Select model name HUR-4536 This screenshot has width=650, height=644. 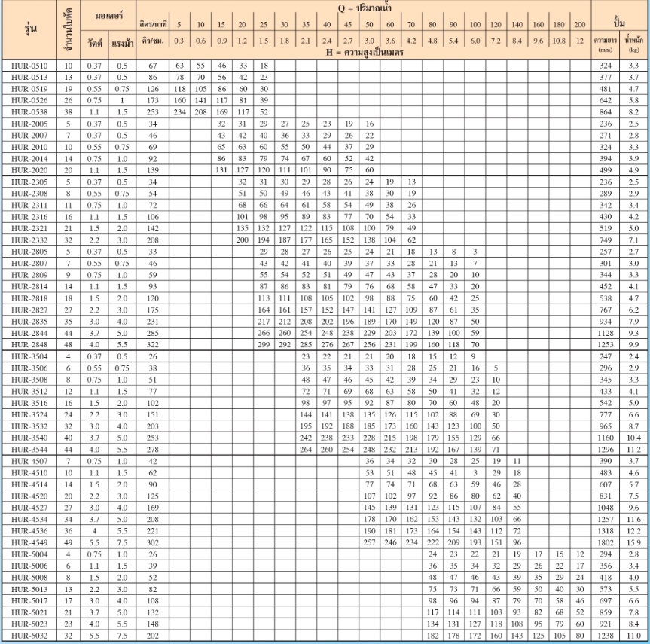coord(29,531)
